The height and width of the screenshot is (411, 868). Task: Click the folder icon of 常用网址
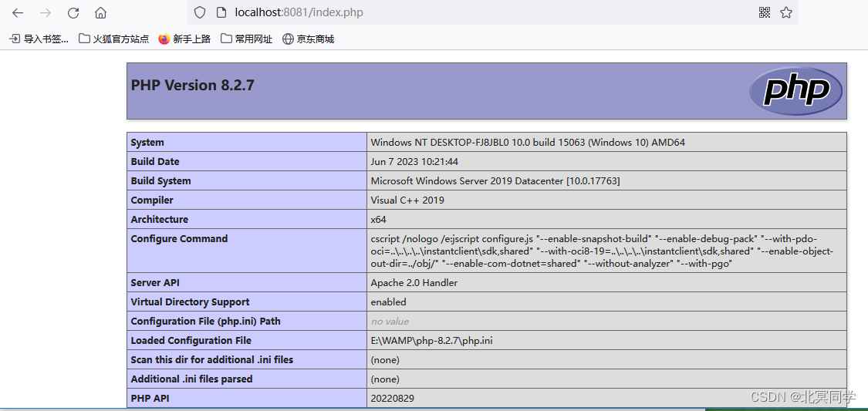(226, 39)
